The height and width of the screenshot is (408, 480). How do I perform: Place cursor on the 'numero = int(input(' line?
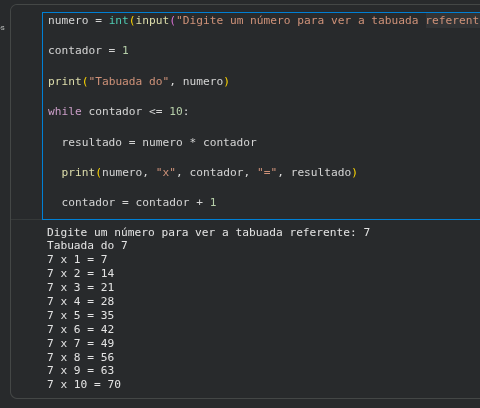click(263, 20)
